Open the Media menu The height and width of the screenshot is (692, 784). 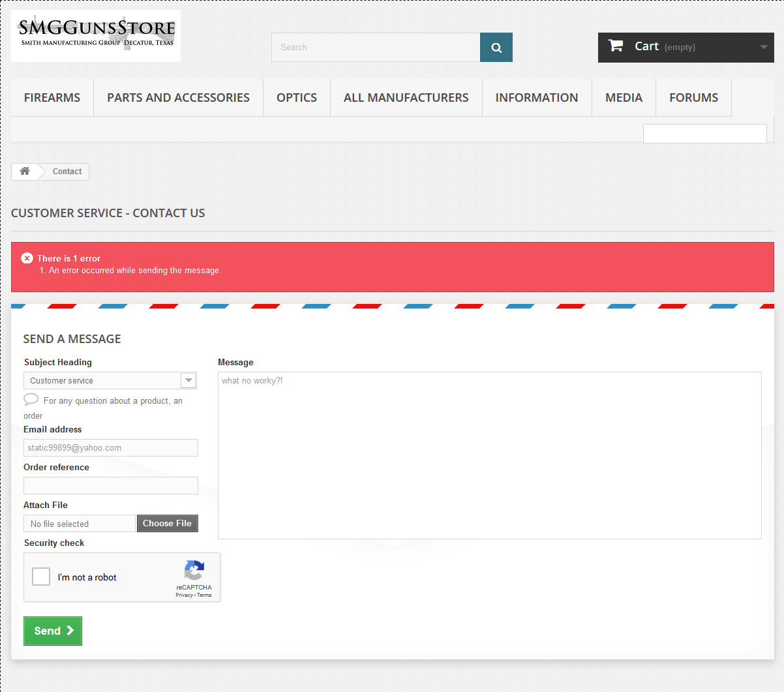point(624,98)
